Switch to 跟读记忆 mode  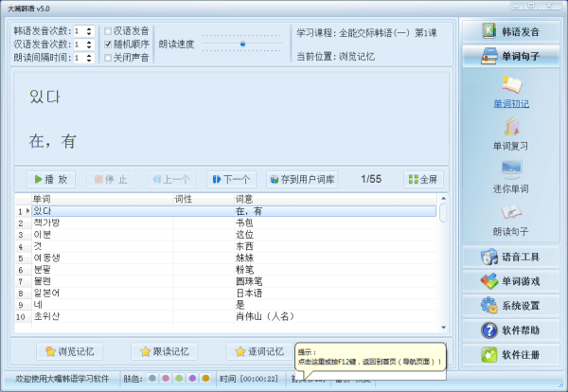(x=166, y=351)
